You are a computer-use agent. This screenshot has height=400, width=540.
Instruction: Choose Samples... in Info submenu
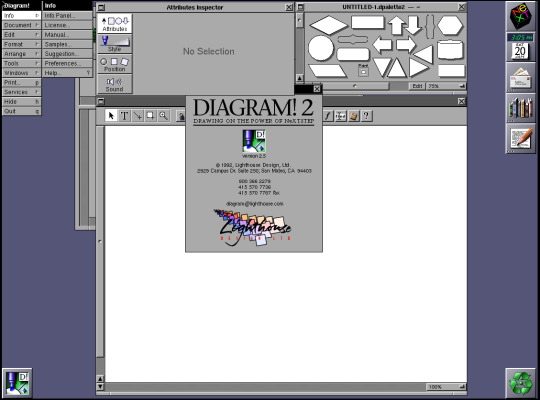pyautogui.click(x=68, y=44)
